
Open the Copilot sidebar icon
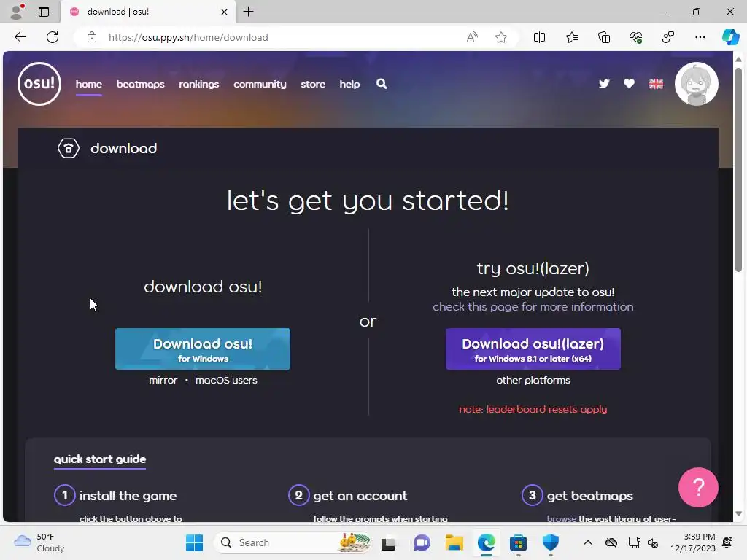(730, 37)
